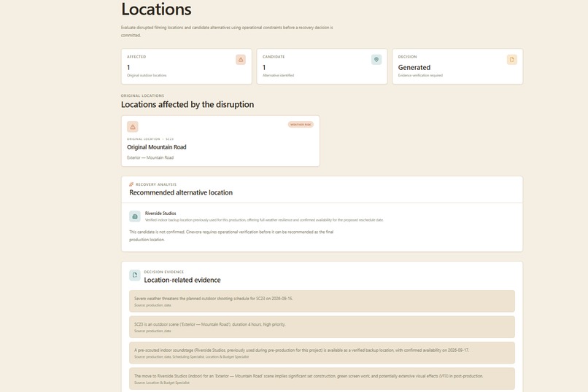Click the ORIGINAL LOCATIONS section label
Viewport: 588px width, 392px height.
coord(142,95)
